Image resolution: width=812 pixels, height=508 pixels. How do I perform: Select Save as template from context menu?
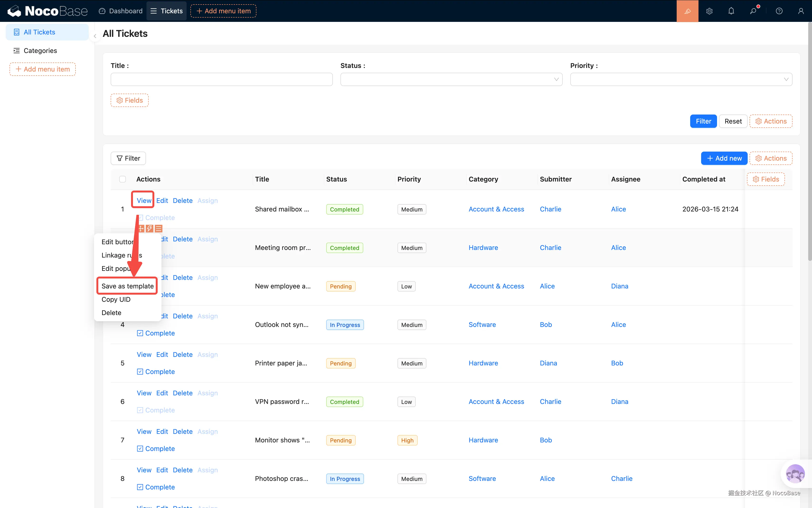point(127,286)
